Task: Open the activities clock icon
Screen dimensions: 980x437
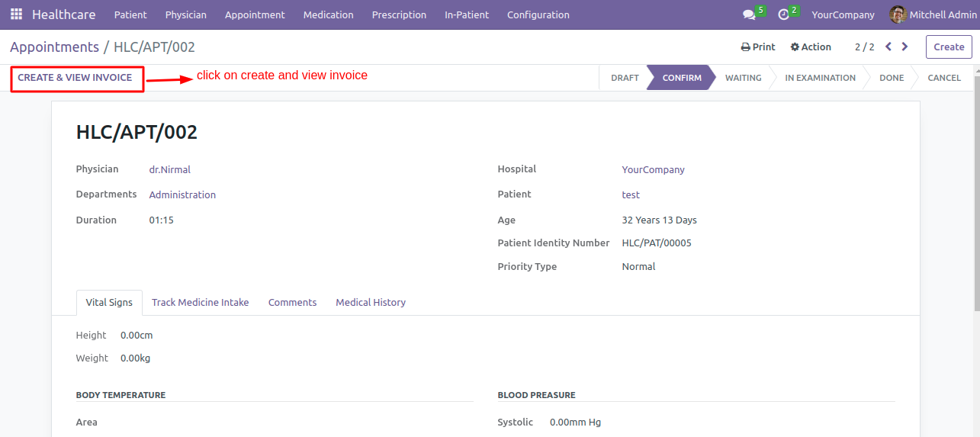Action: click(783, 15)
